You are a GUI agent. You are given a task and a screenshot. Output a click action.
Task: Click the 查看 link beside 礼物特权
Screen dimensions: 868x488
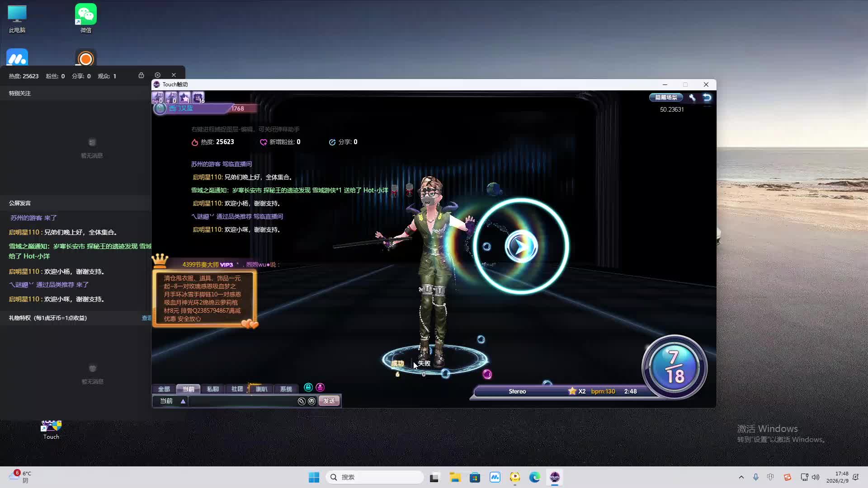click(146, 318)
